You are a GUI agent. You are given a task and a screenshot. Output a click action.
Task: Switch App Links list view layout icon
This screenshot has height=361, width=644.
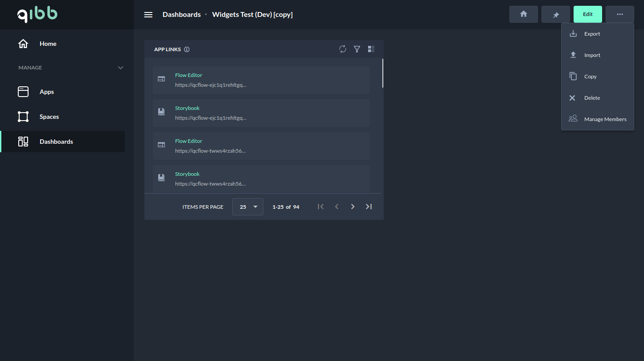pos(371,49)
